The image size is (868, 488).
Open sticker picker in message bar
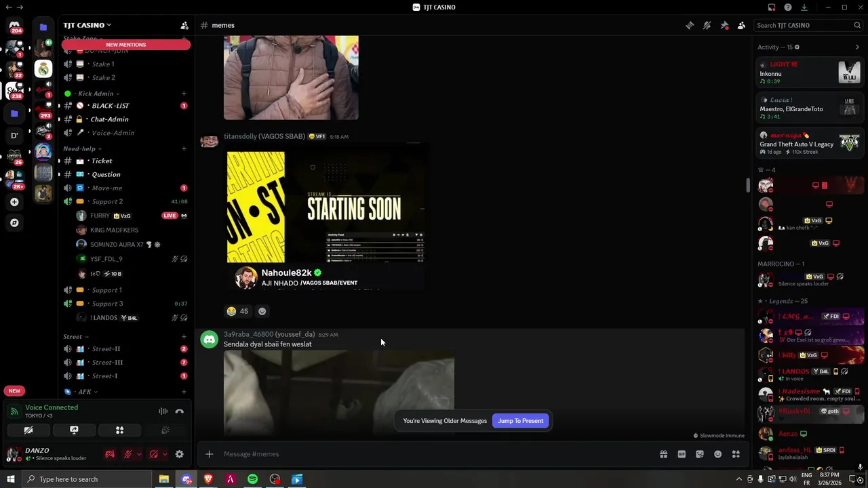[700, 454]
